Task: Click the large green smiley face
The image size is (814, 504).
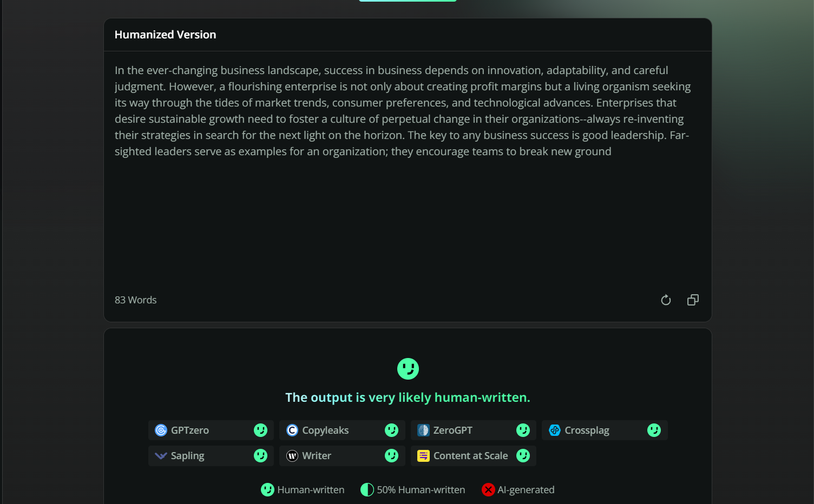Action: [x=408, y=369]
